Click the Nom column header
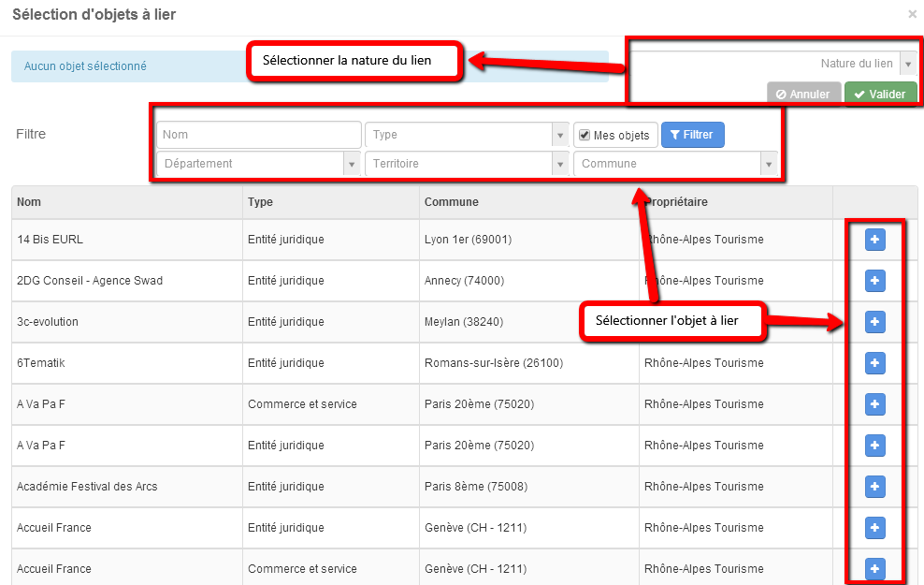This screenshot has height=585, width=924. pyautogui.click(x=29, y=202)
